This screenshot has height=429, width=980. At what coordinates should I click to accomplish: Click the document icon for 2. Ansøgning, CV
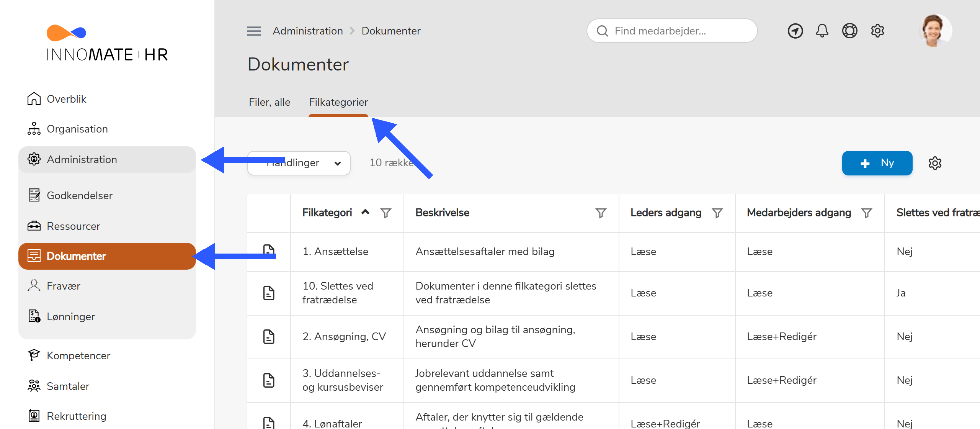(269, 337)
